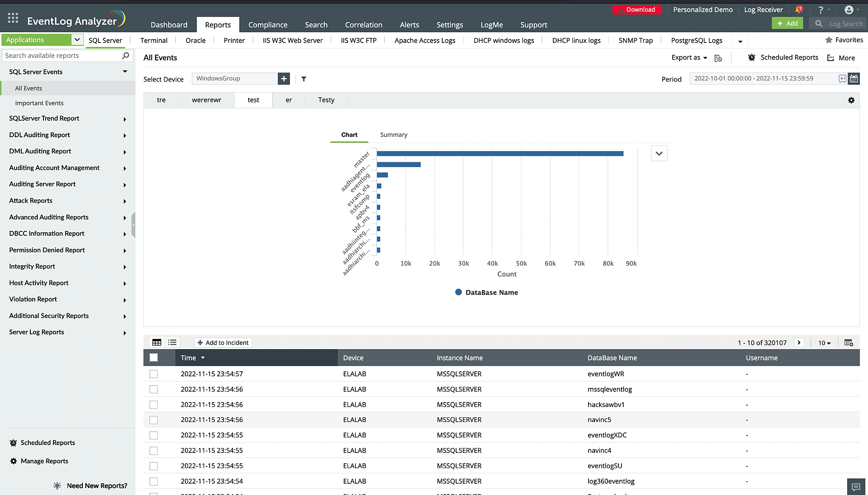The image size is (868, 495).
Task: Open the Export as dropdown
Action: (x=689, y=57)
